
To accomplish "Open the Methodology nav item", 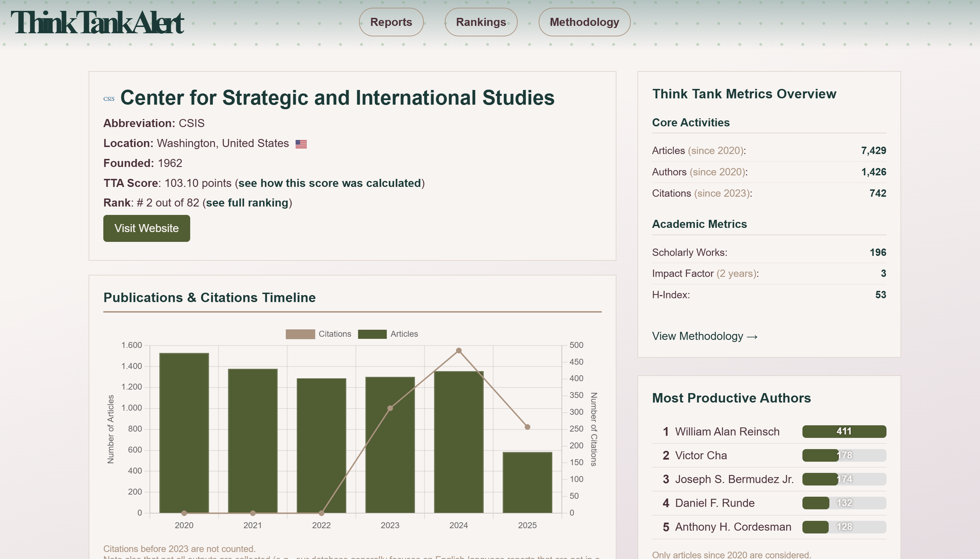I will (x=584, y=22).
